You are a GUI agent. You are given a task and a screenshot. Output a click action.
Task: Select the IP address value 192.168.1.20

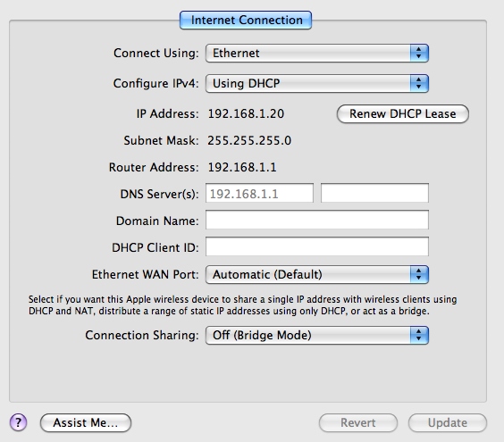coord(246,113)
